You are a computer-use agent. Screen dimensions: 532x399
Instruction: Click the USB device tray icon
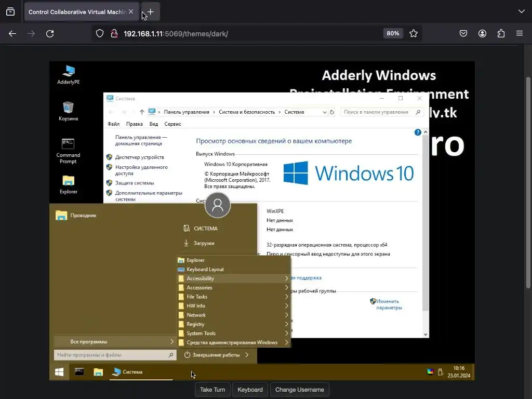(x=441, y=371)
